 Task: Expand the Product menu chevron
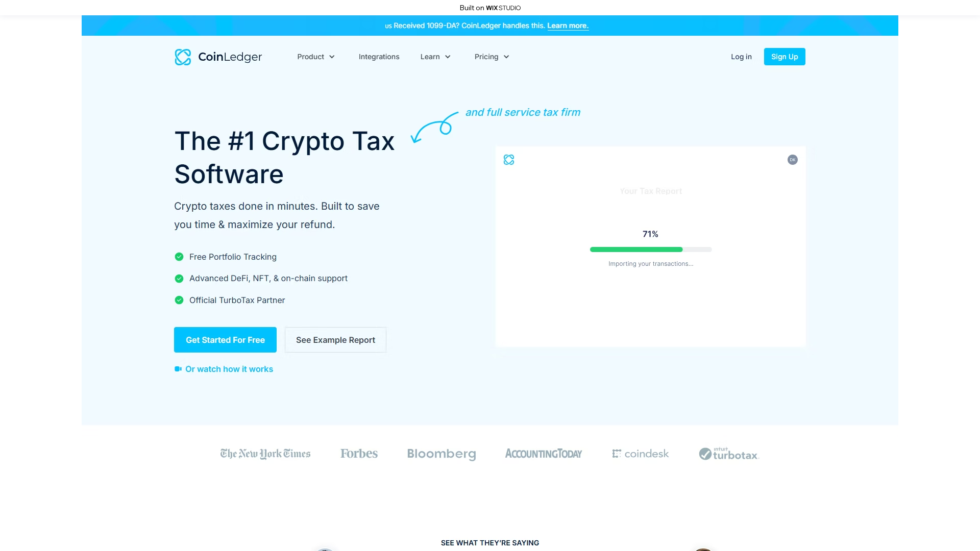(332, 57)
